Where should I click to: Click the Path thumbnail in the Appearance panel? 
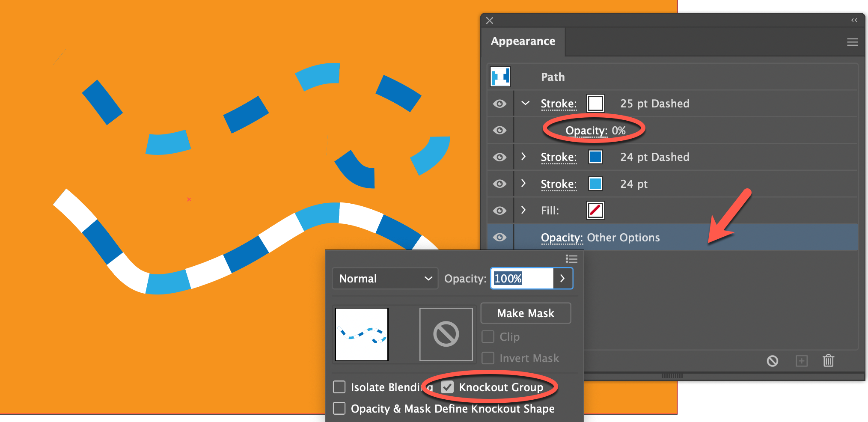pos(500,77)
